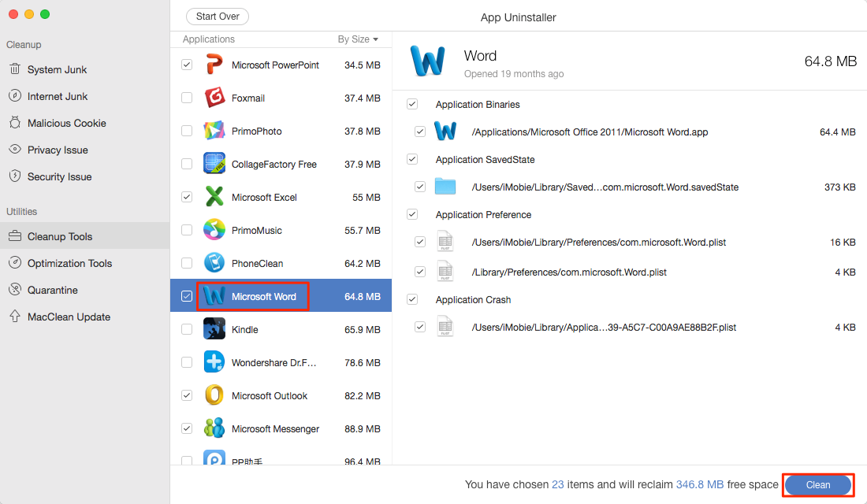This screenshot has width=867, height=504.
Task: Open System Junk in the sidebar
Action: coord(85,69)
